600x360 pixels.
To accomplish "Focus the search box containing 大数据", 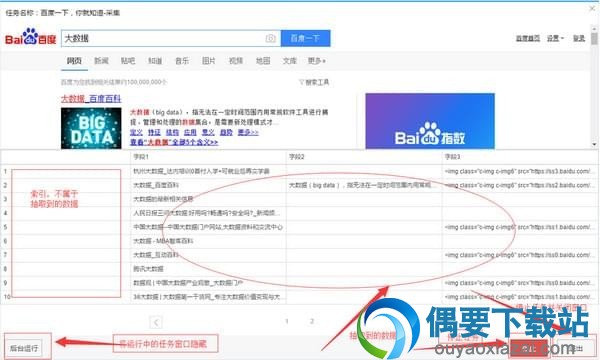I will (171, 38).
